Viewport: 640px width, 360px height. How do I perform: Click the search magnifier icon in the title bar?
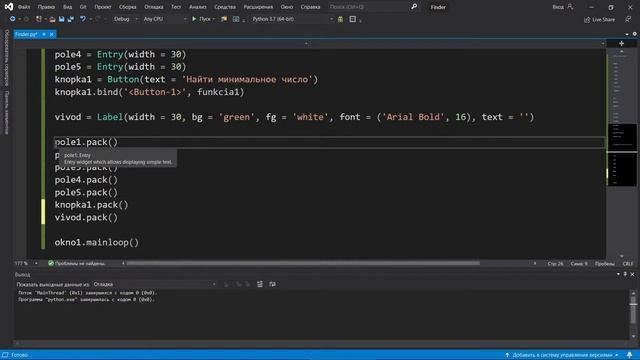[414, 7]
